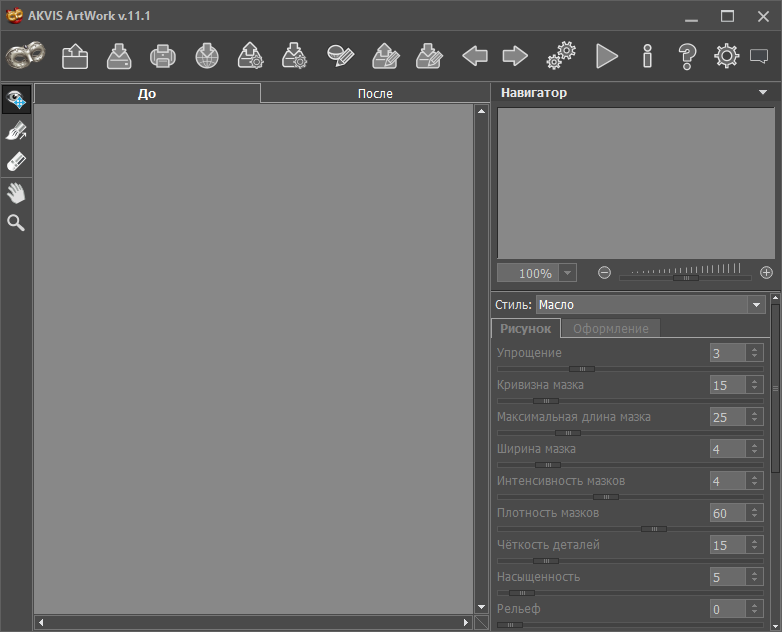Click the Export presets icon
The image size is (782, 632).
point(294,56)
